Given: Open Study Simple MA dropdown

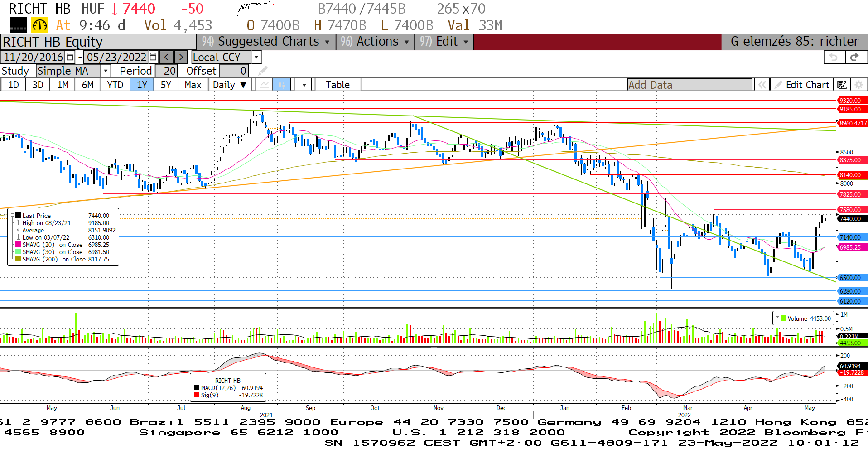Looking at the screenshot, I should point(106,71).
